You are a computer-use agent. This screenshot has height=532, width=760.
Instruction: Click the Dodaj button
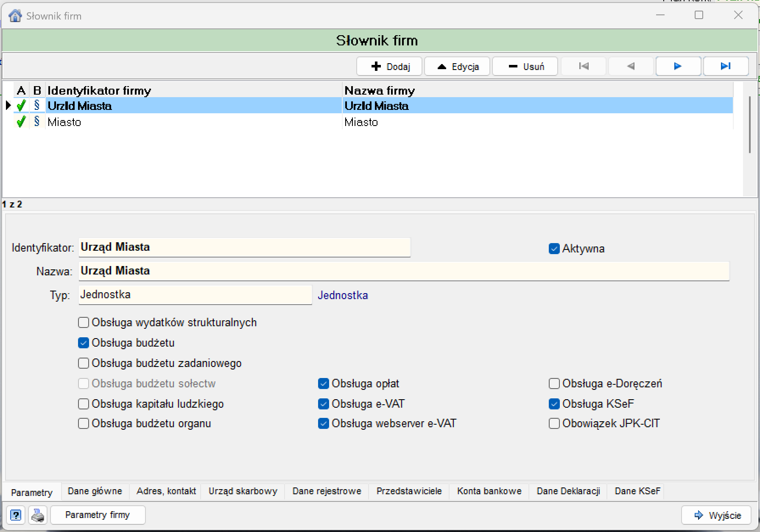[389, 67]
